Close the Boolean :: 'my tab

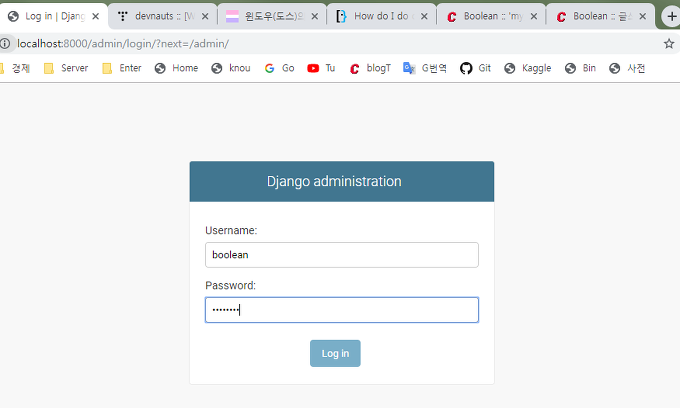[x=534, y=16]
